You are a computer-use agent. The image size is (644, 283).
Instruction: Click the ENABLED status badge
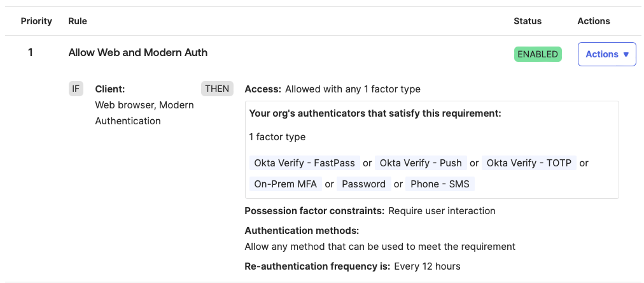[x=538, y=54]
